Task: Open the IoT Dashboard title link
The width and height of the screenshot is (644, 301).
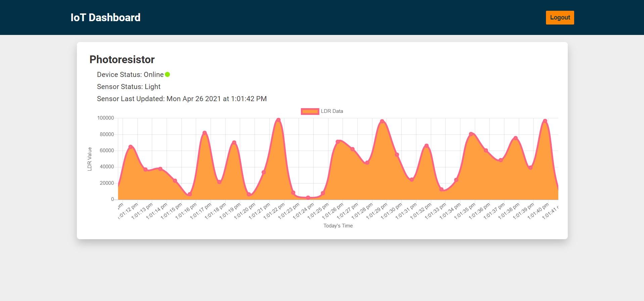Action: [105, 17]
